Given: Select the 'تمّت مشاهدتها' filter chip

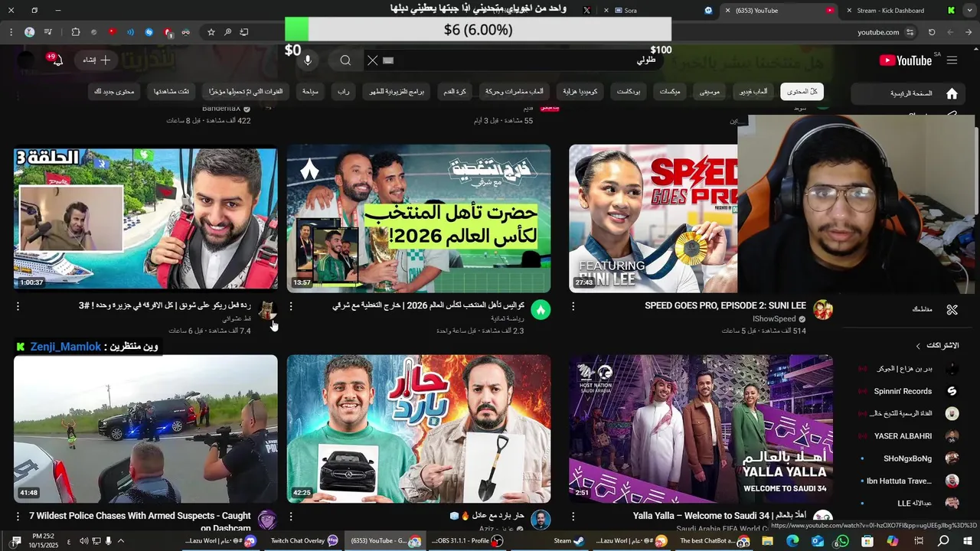Looking at the screenshot, I should coord(171,91).
